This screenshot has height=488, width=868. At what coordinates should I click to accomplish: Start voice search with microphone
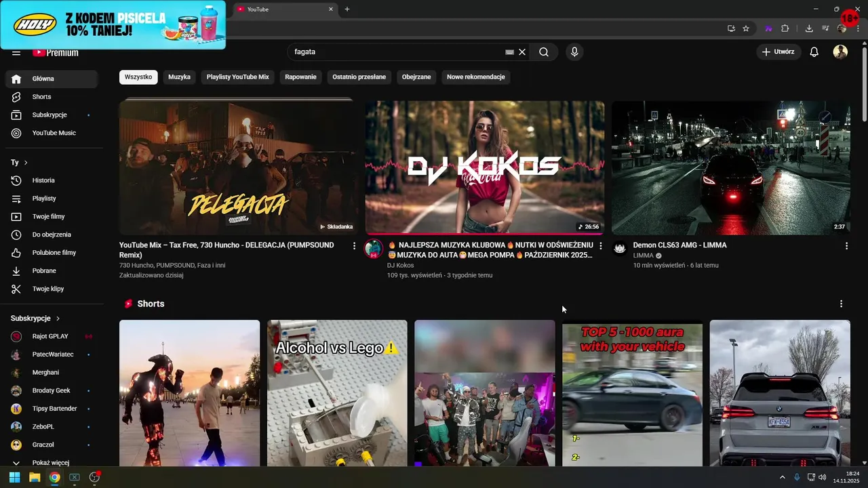574,52
